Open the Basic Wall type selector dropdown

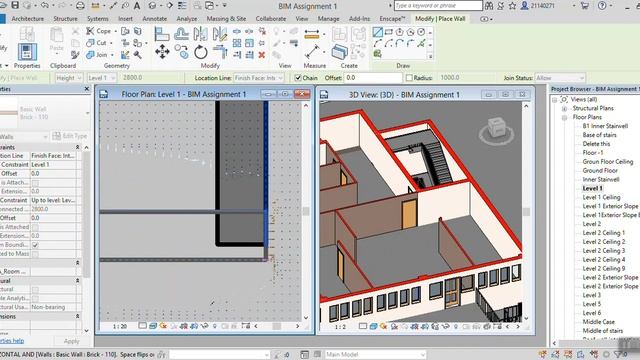click(x=87, y=113)
